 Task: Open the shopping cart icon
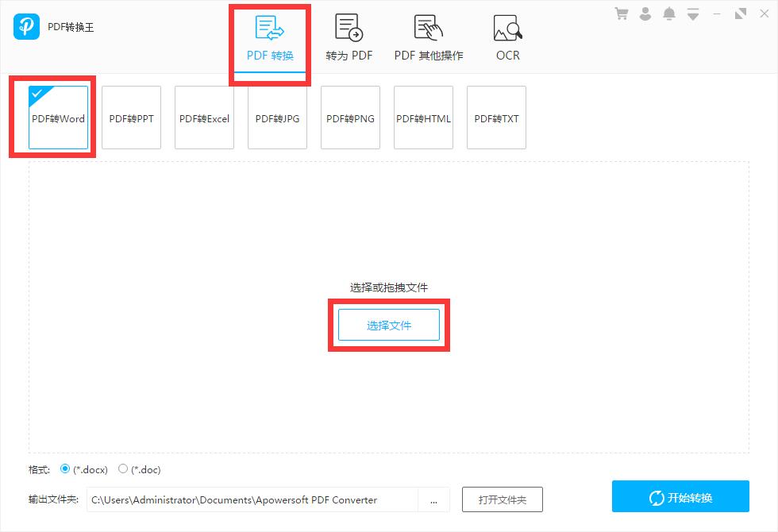click(622, 13)
